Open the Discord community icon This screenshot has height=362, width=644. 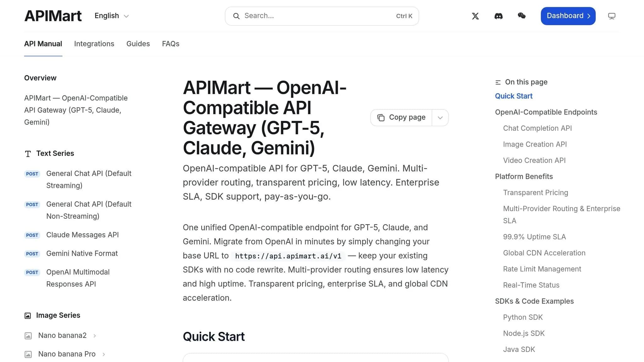coord(498,16)
